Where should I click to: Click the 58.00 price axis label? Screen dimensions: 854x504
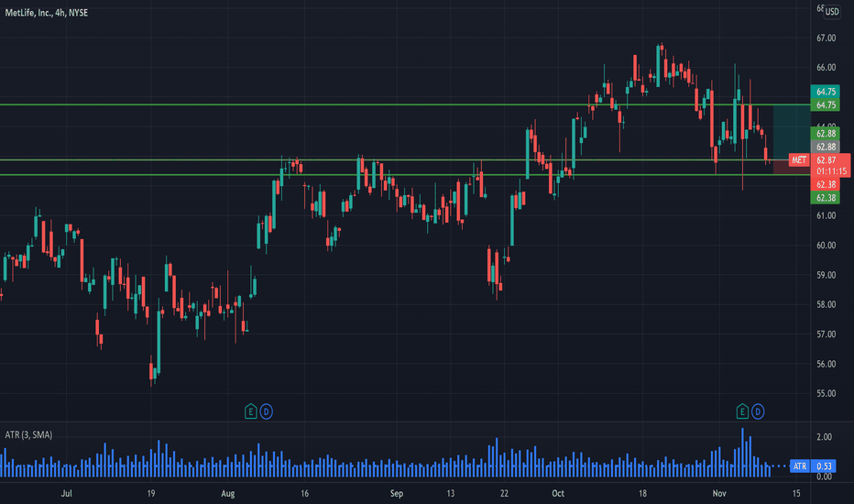click(x=826, y=304)
